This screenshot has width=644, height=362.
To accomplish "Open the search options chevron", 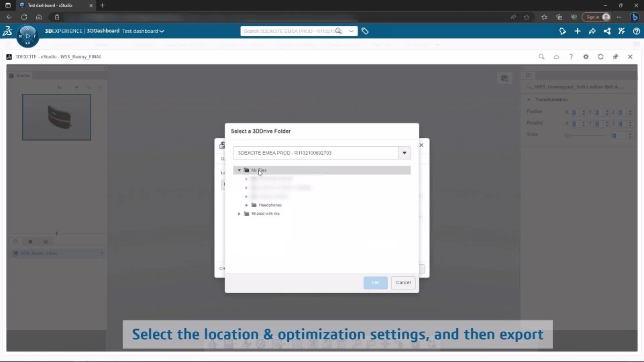I will pyautogui.click(x=351, y=32).
